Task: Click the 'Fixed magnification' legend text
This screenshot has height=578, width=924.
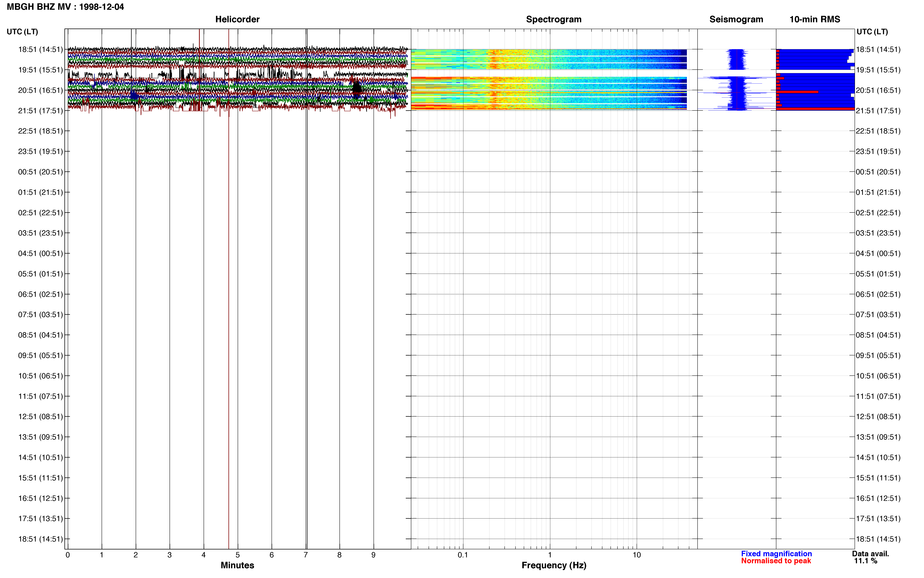Action: click(x=776, y=554)
